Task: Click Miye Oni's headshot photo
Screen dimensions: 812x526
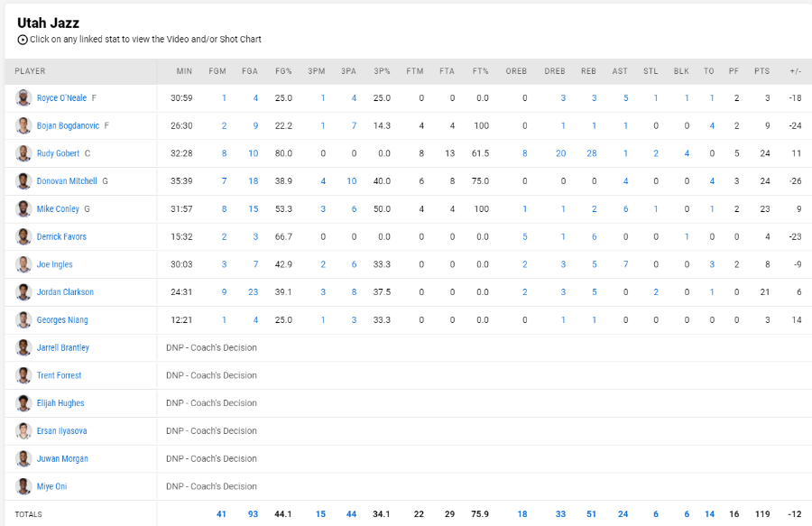Action: click(23, 486)
